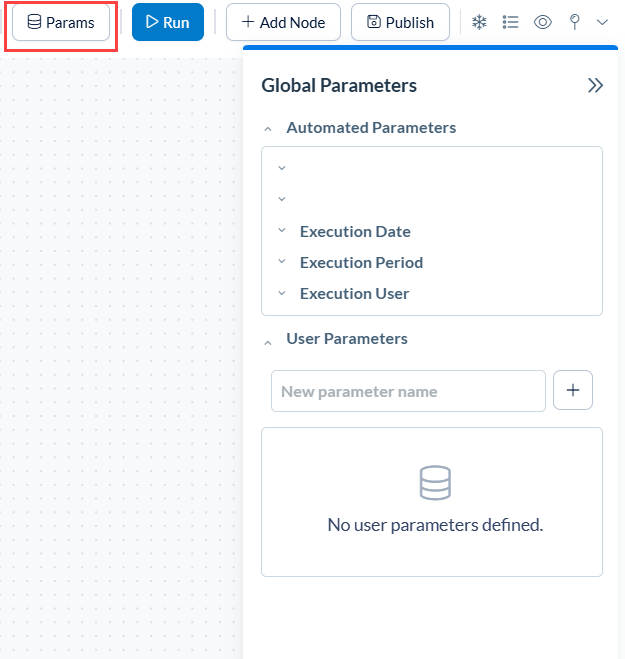Image resolution: width=625 pixels, height=659 pixels.
Task: Open the list view icon
Action: pyautogui.click(x=510, y=22)
